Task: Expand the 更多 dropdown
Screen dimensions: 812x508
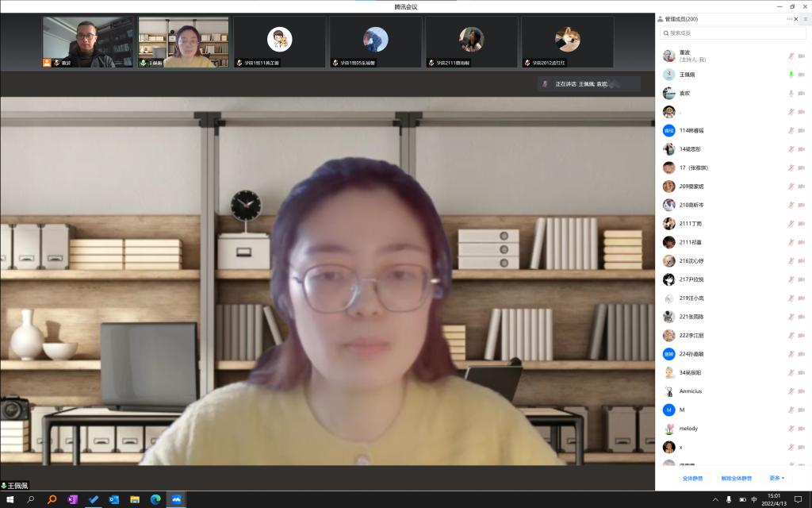Action: [x=776, y=478]
